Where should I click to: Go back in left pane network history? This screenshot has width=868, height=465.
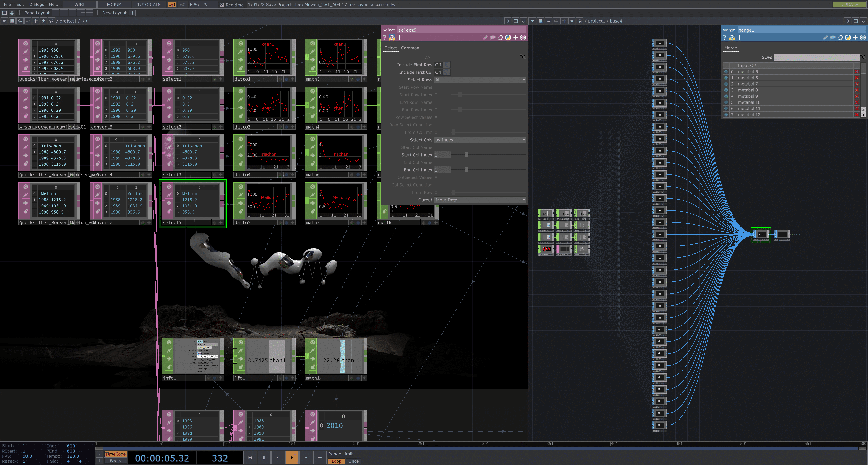[20, 21]
